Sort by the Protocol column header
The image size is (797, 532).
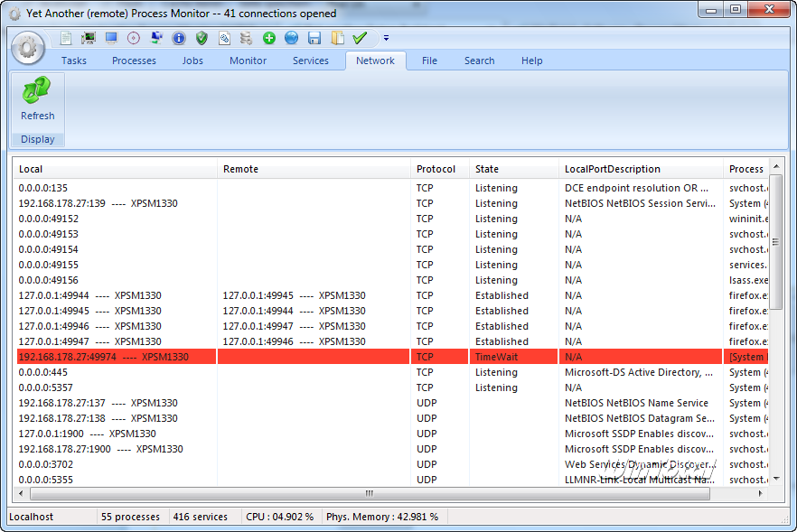(x=438, y=169)
